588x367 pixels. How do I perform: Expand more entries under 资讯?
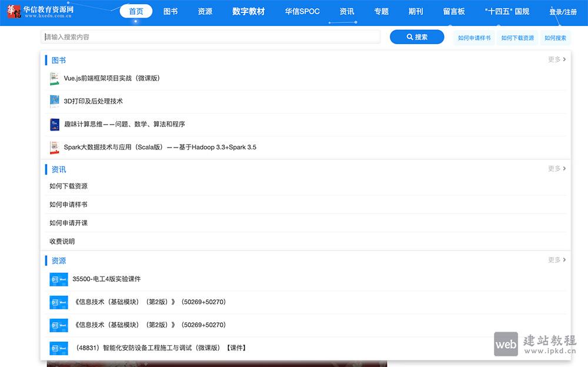coord(556,168)
